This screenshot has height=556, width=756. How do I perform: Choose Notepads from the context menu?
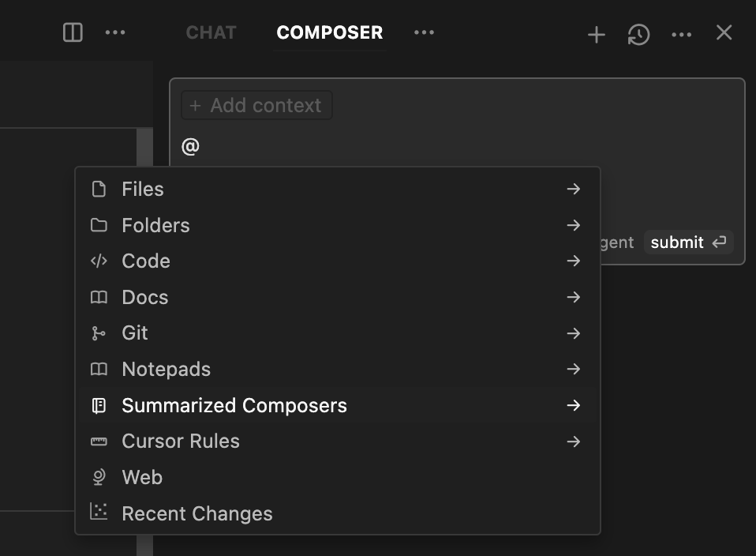[x=166, y=369]
